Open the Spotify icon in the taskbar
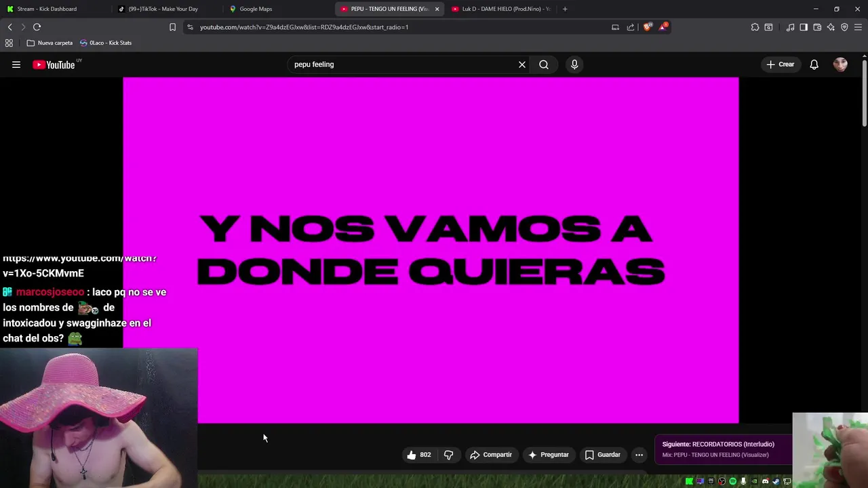Viewport: 868px width, 488px height. tap(732, 481)
